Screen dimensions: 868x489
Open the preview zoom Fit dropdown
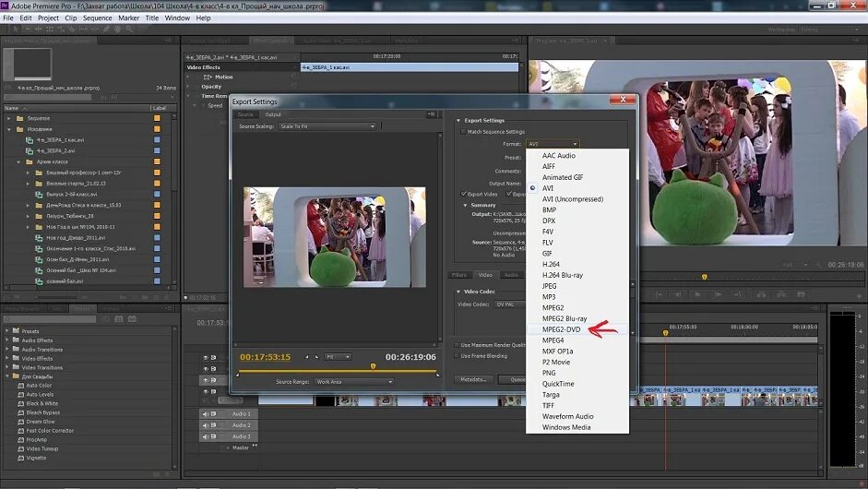[338, 357]
